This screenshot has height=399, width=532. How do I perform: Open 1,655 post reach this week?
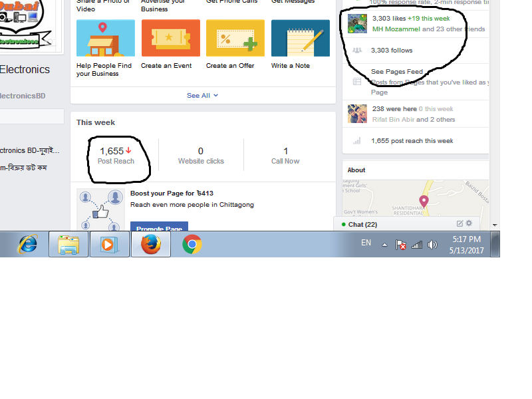click(412, 141)
